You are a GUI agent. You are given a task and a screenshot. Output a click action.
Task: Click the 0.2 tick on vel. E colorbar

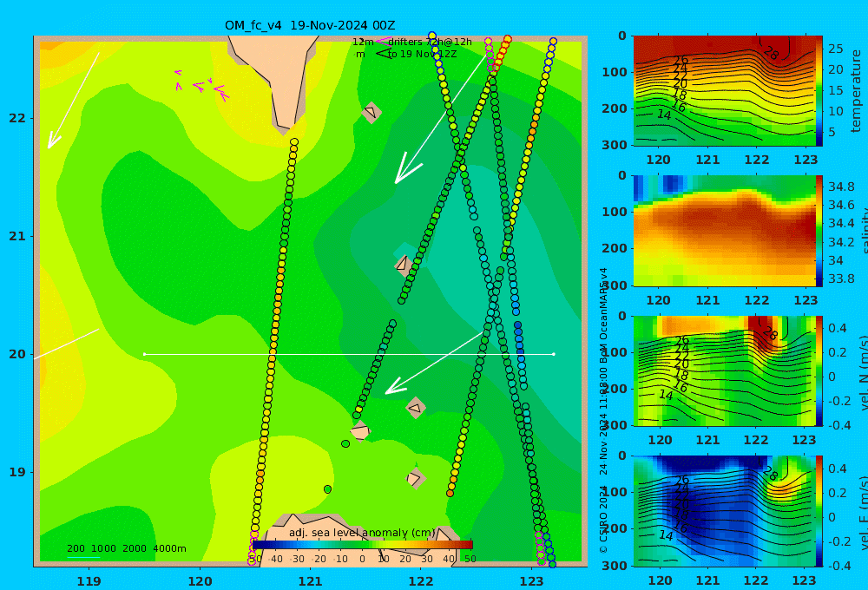[x=837, y=493]
